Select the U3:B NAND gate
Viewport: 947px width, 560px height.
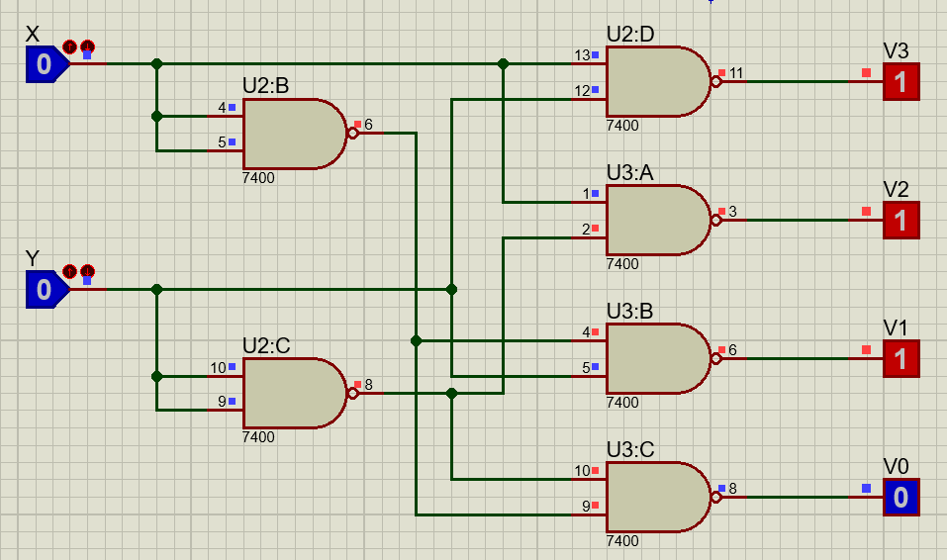(x=655, y=358)
